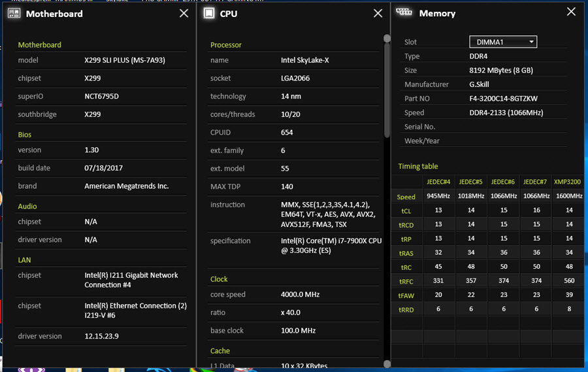Click the Bios section heading
Screen dimensions: 588x372
tap(25, 135)
